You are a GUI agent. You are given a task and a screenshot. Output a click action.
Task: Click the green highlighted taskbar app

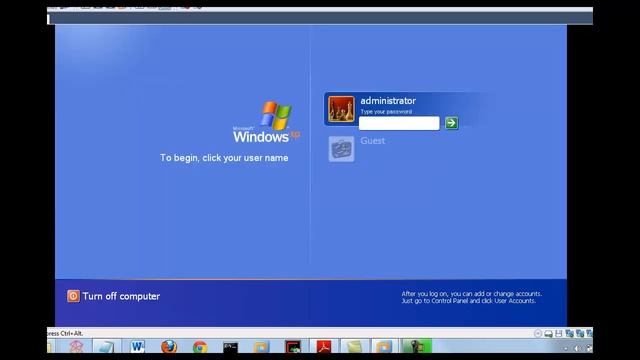417,347
